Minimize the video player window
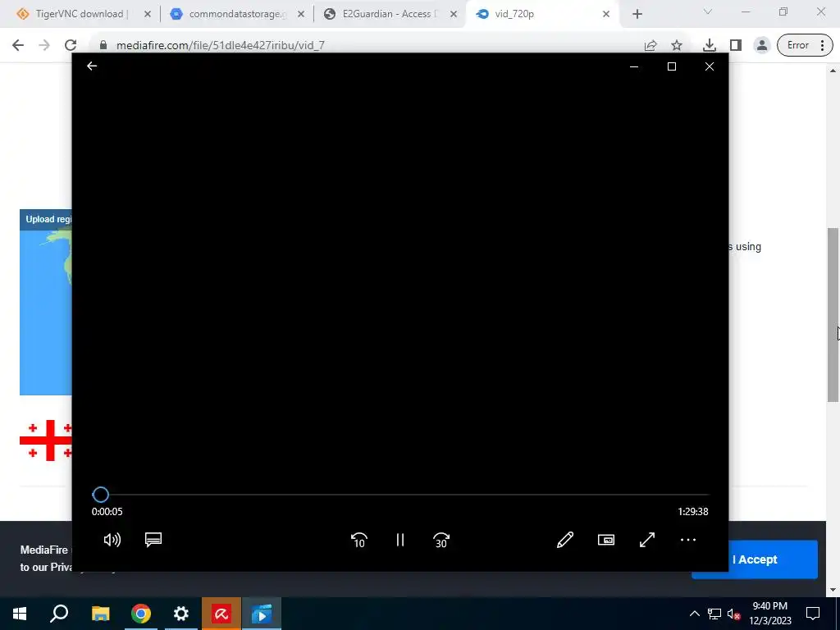The height and width of the screenshot is (630, 840). pyautogui.click(x=634, y=66)
